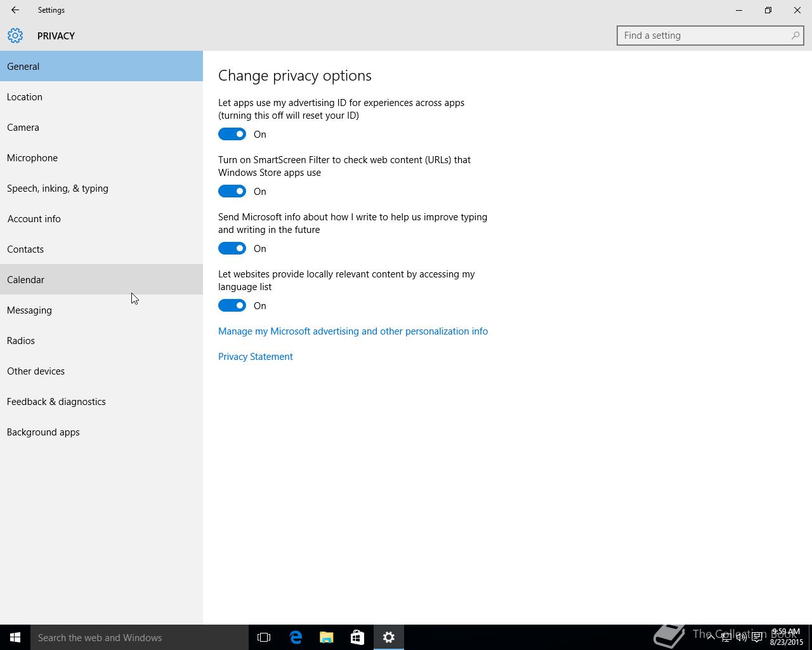Minimize the Settings window
This screenshot has width=812, height=650.
[x=739, y=10]
